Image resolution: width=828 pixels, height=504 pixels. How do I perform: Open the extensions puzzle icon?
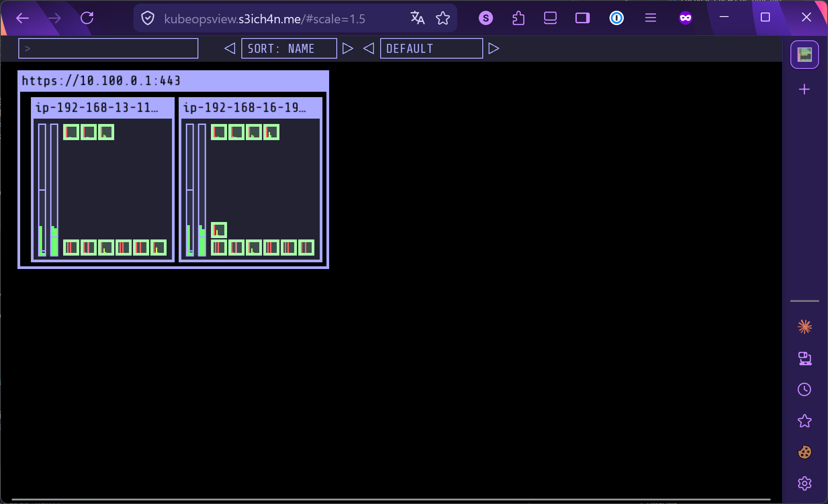pyautogui.click(x=518, y=18)
